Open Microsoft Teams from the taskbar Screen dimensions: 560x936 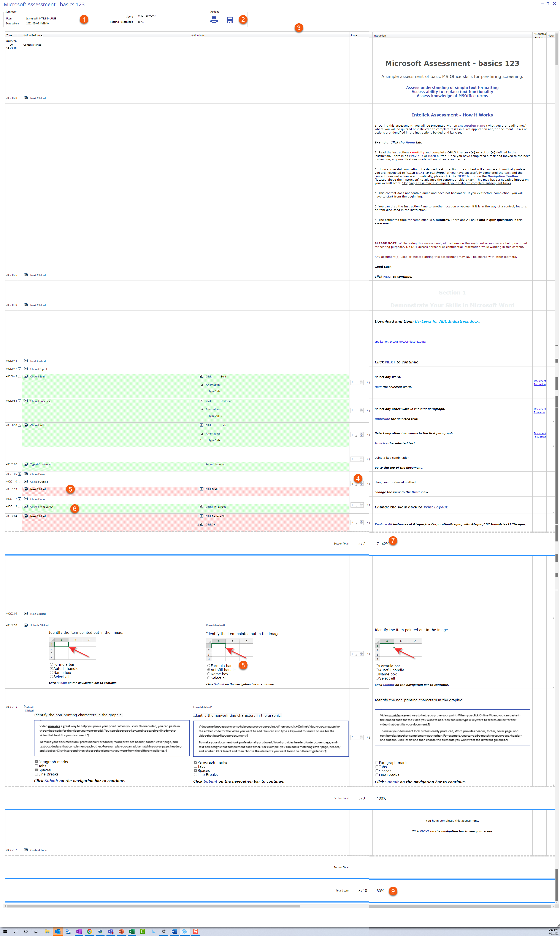[111, 931]
